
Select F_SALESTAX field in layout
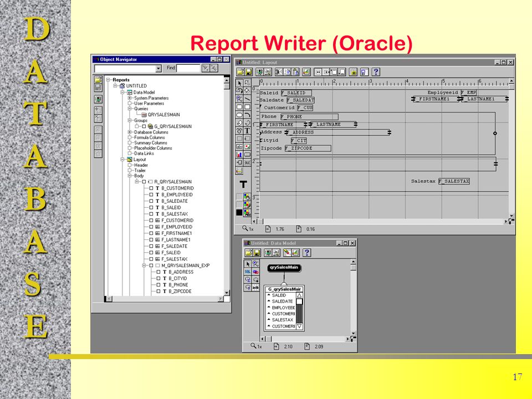(x=454, y=182)
